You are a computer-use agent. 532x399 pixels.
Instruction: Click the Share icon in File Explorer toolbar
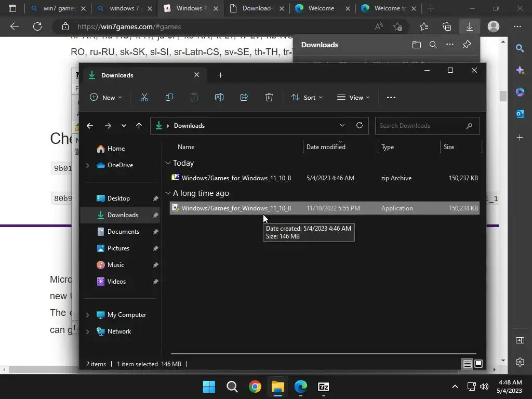(x=244, y=97)
